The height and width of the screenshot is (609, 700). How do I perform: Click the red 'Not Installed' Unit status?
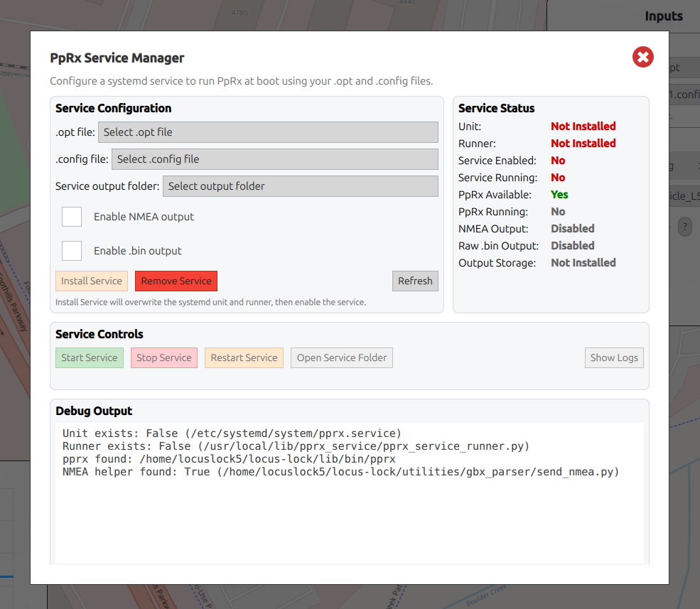point(583,126)
